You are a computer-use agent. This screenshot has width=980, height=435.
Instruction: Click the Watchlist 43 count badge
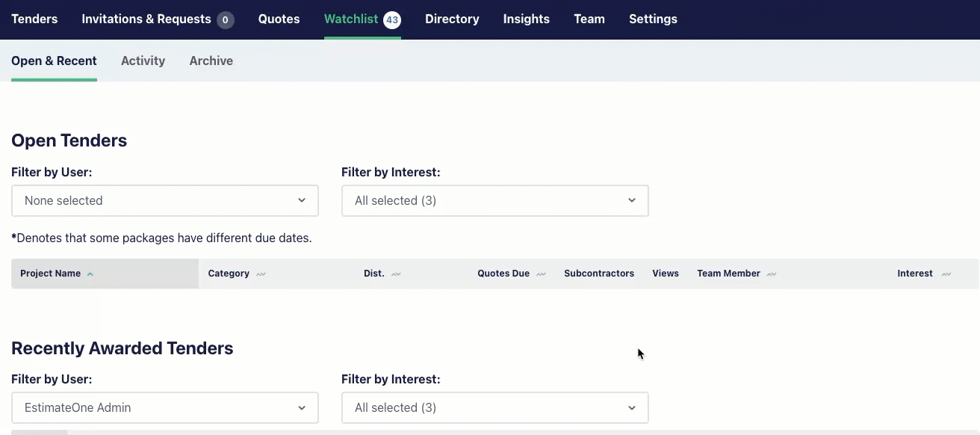pos(392,19)
